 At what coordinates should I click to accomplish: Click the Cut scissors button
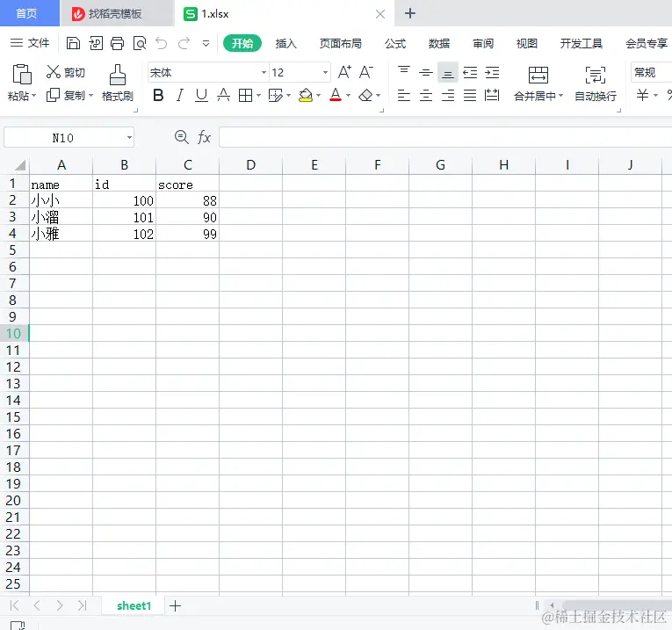(66, 72)
